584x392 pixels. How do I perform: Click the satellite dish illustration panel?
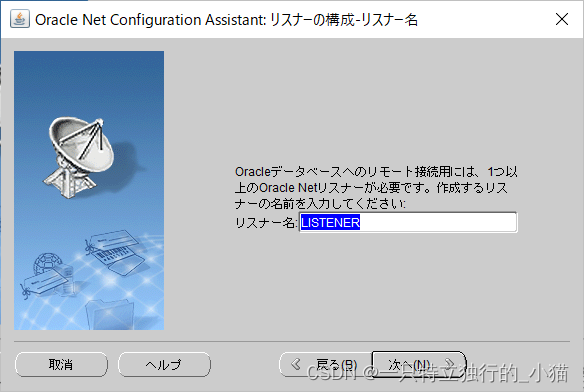point(89,190)
